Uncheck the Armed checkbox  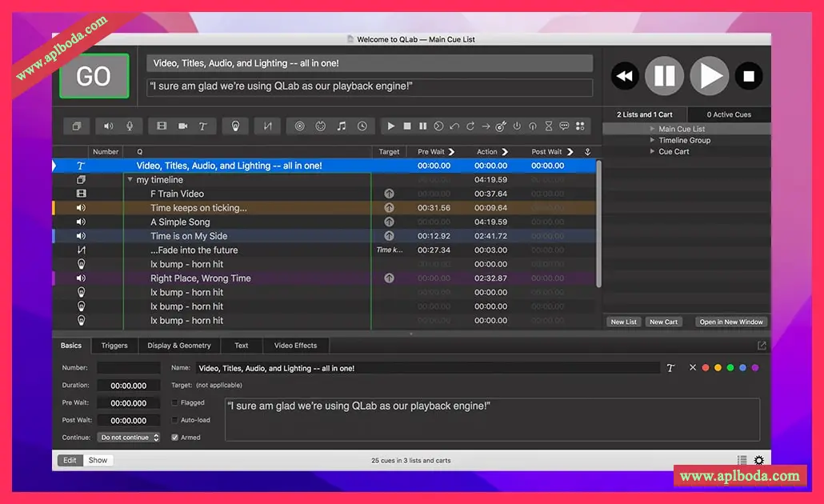(175, 438)
